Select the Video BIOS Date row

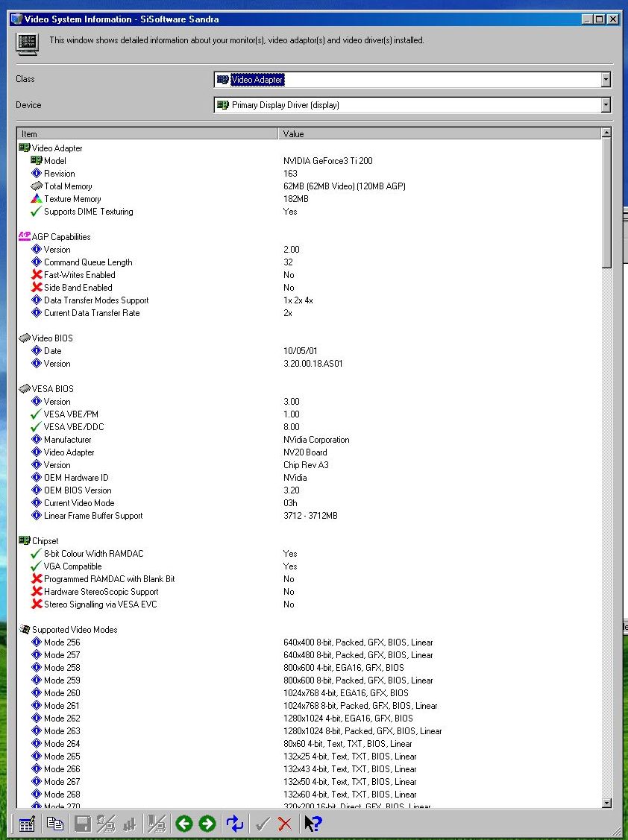click(x=310, y=351)
